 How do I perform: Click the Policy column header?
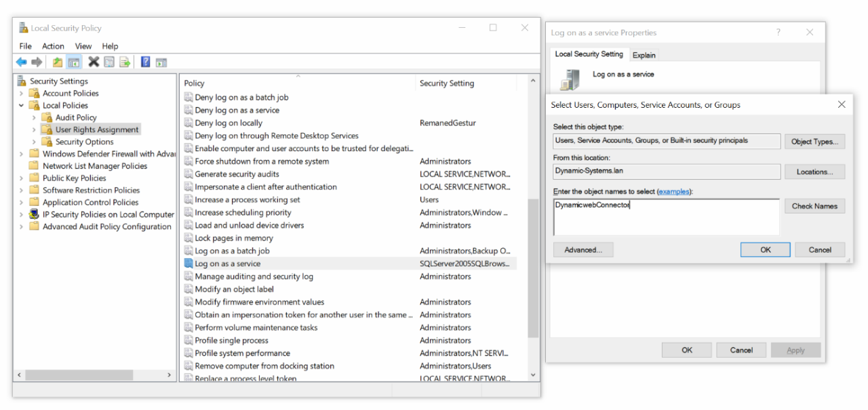pyautogui.click(x=194, y=83)
